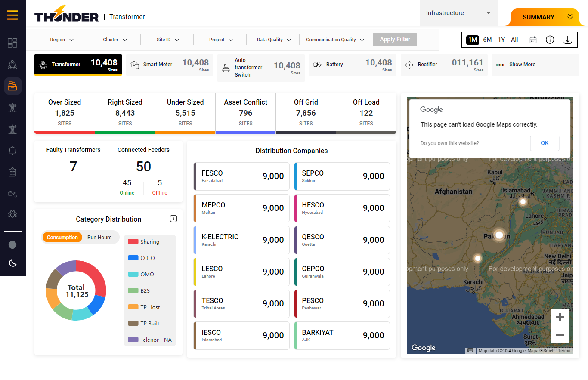The width and height of the screenshot is (588, 380).
Task: Select the Off Grid sites card
Action: pos(306,113)
